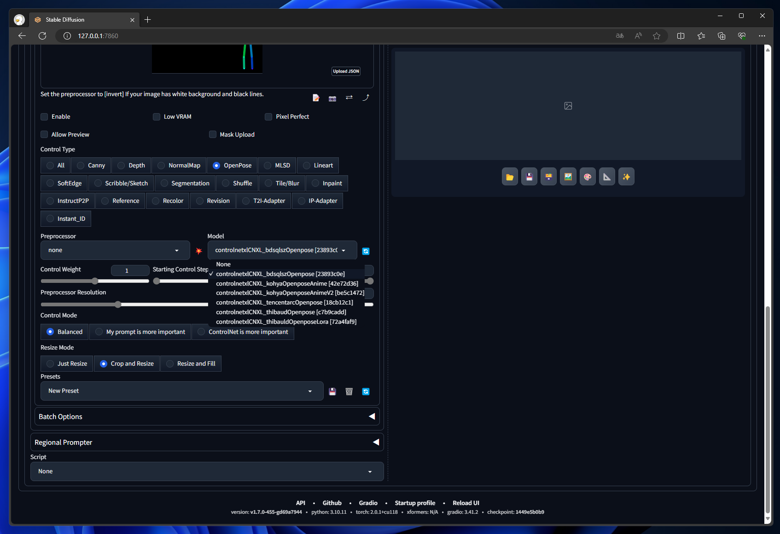Open Edge split screen icon
This screenshot has width=780, height=534.
681,36
